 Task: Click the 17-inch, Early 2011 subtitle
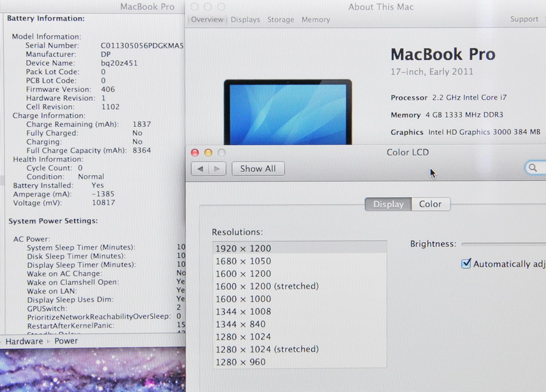click(x=432, y=72)
